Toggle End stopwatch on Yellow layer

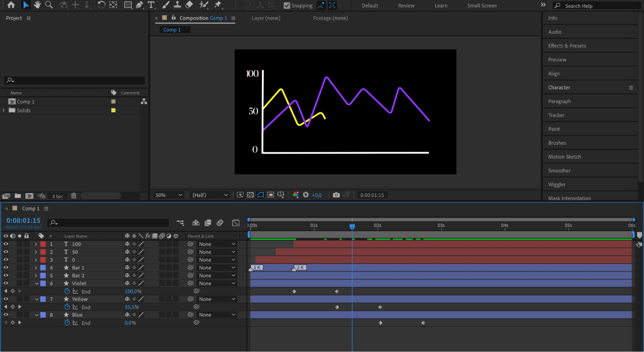click(67, 307)
